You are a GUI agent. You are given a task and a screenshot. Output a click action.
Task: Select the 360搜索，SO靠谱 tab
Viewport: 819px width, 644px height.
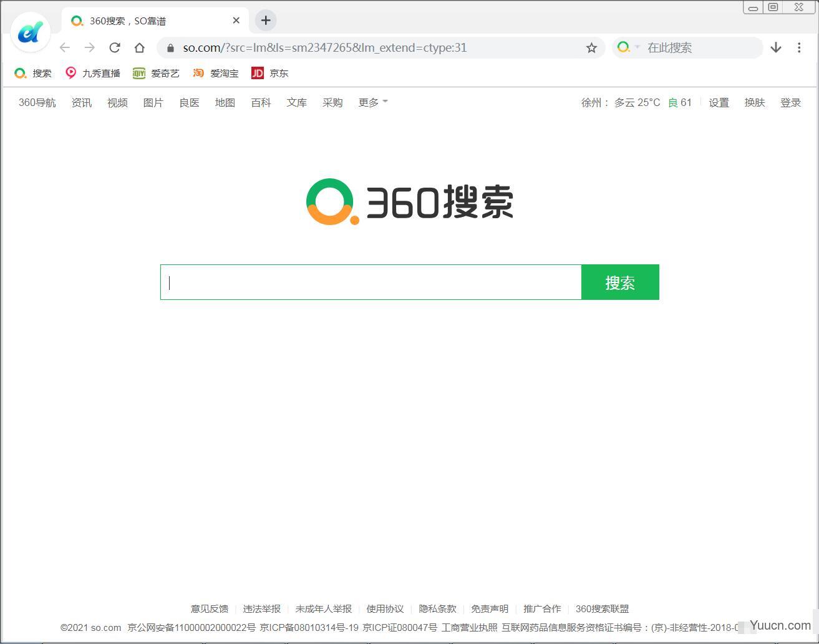pos(156,21)
